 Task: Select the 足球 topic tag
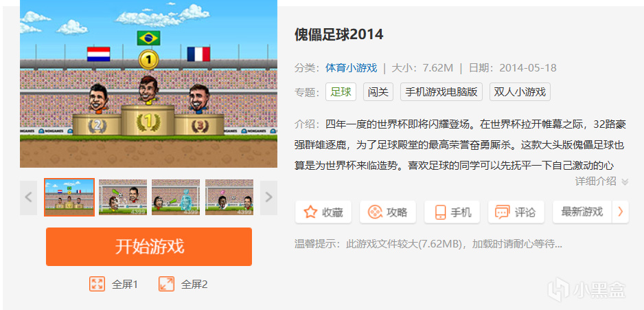pos(341,91)
